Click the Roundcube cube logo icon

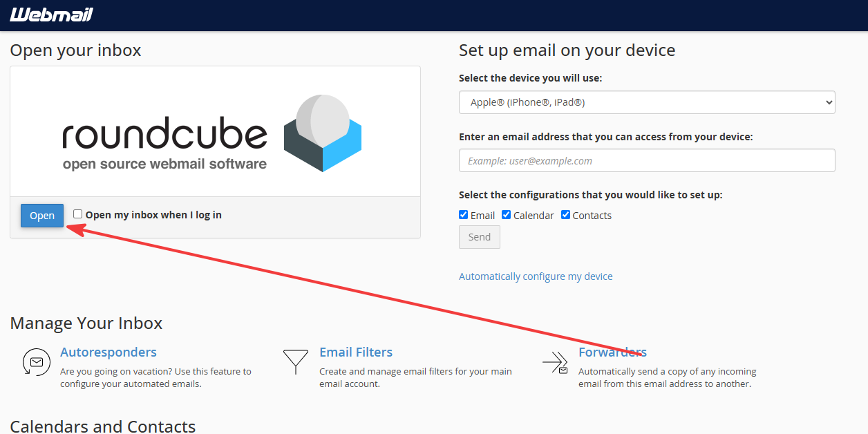click(x=323, y=133)
